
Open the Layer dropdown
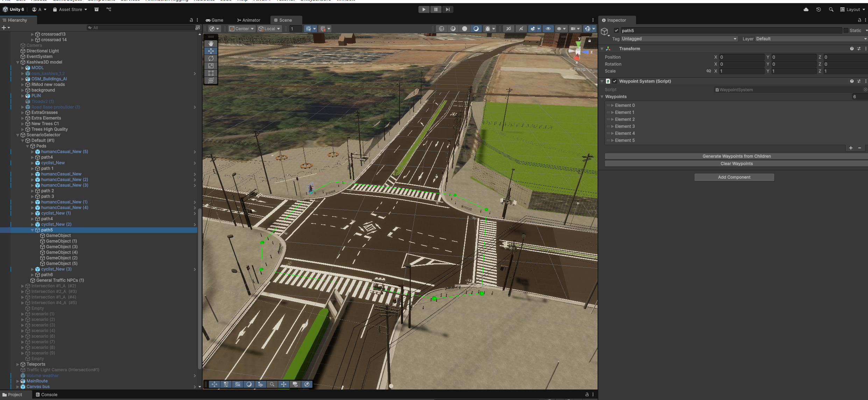click(811, 39)
